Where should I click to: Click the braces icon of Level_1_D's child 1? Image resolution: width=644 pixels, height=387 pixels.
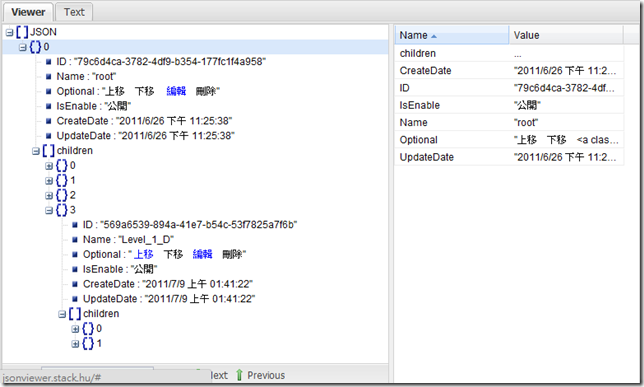pyautogui.click(x=88, y=343)
